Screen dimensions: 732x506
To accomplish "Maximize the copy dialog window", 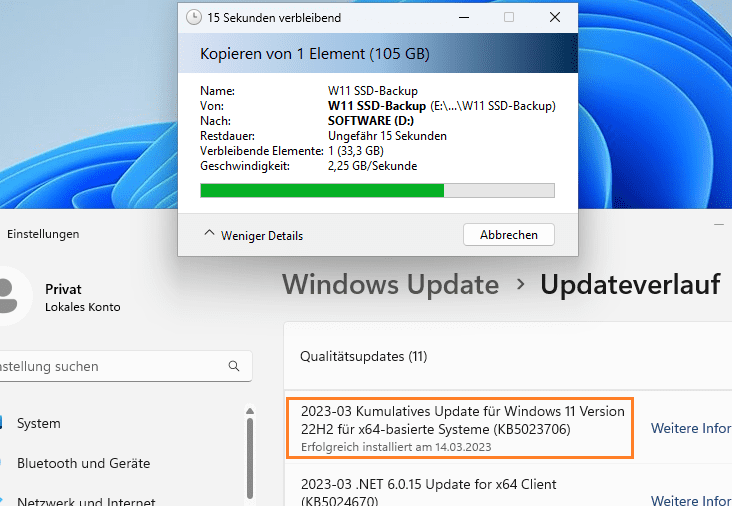I will point(509,17).
